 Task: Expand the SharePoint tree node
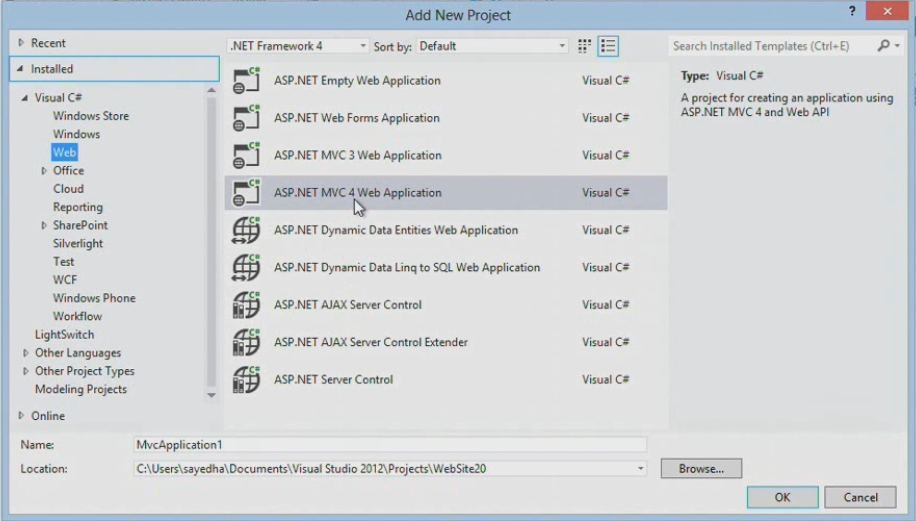[44, 225]
